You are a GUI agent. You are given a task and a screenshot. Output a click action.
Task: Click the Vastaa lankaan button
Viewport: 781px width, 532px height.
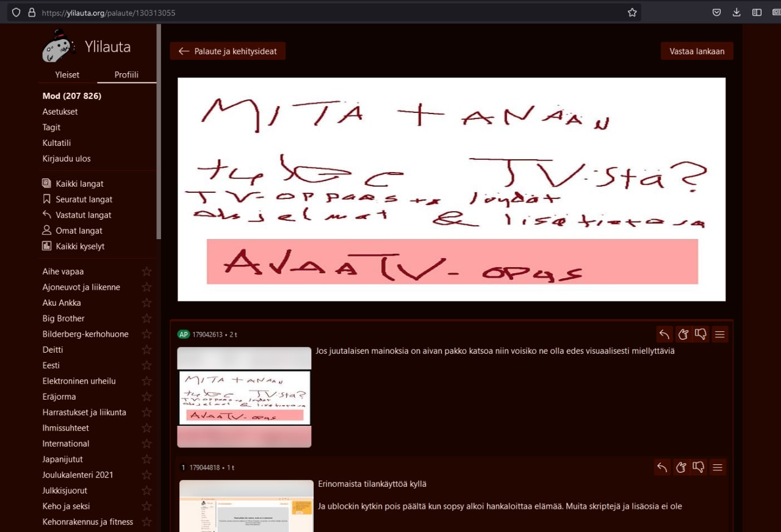pos(697,51)
